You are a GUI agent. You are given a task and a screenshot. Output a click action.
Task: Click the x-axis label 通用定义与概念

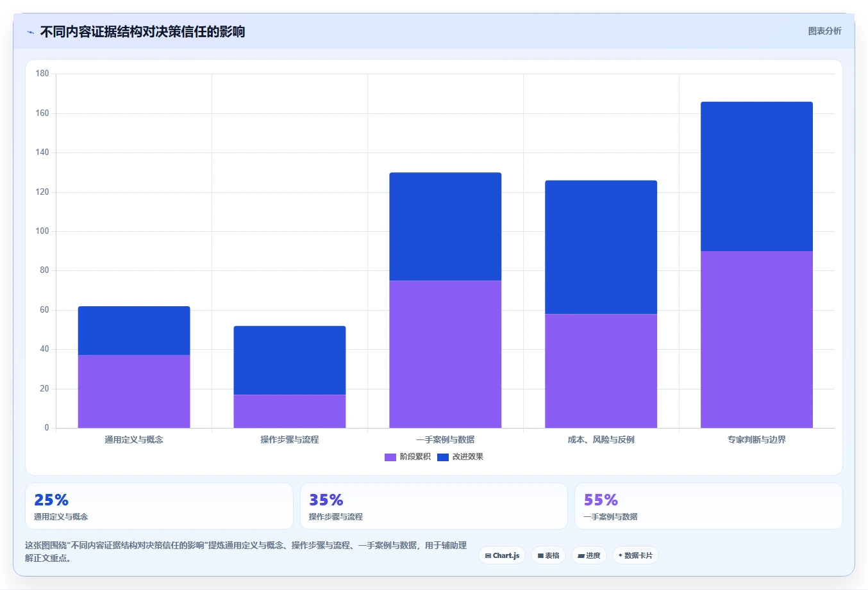[134, 439]
